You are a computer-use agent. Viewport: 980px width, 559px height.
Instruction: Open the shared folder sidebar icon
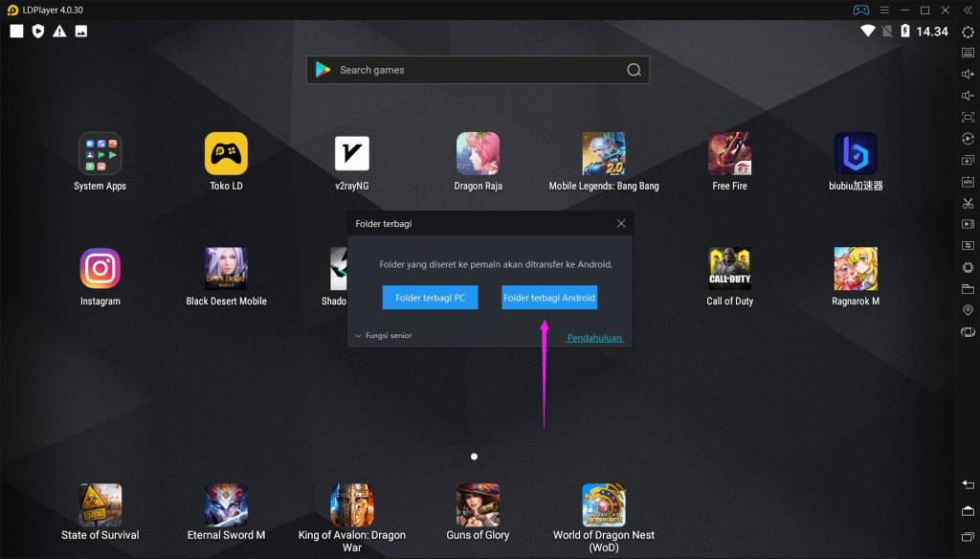point(968,289)
